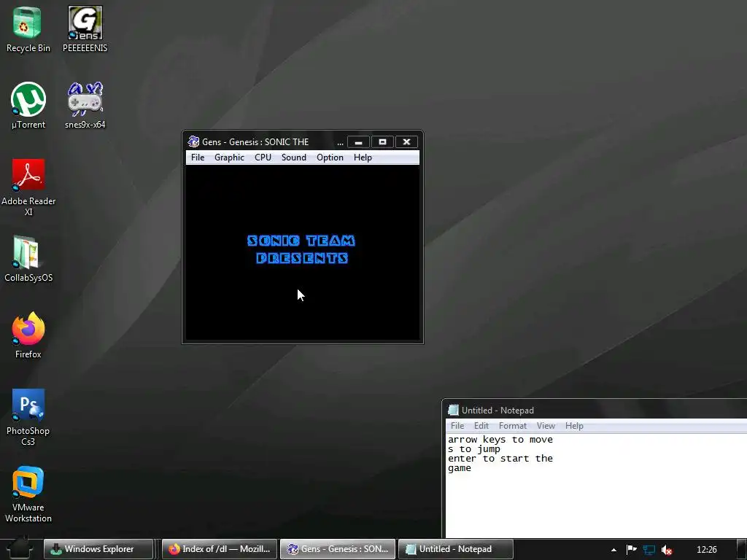Select the PhotoShop Cs3 desktop icon
Viewport: 747px width, 560px height.
(28, 417)
